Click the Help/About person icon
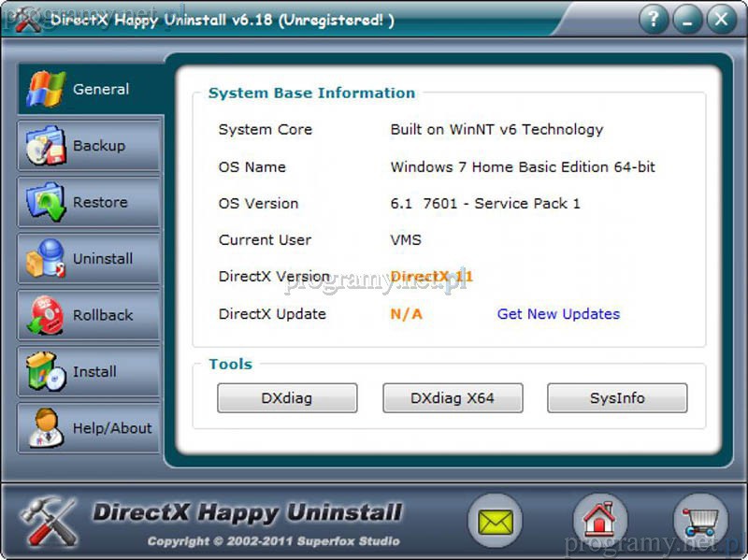 (45, 428)
